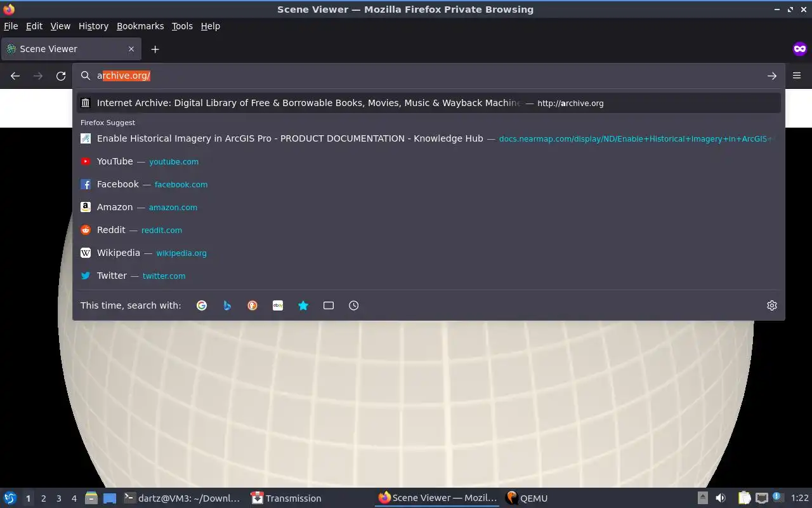Open the Help menu
This screenshot has width=812, height=508.
click(211, 26)
